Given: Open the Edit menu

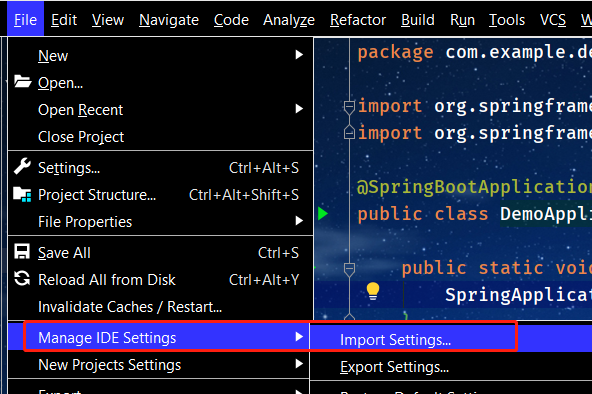Looking at the screenshot, I should (64, 20).
